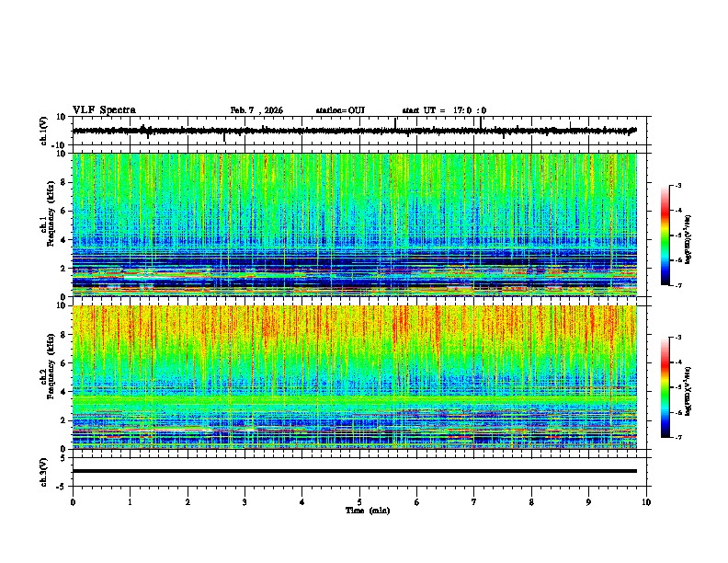
Task: Click the "VLF Spectra" plot title
Action: click(104, 110)
